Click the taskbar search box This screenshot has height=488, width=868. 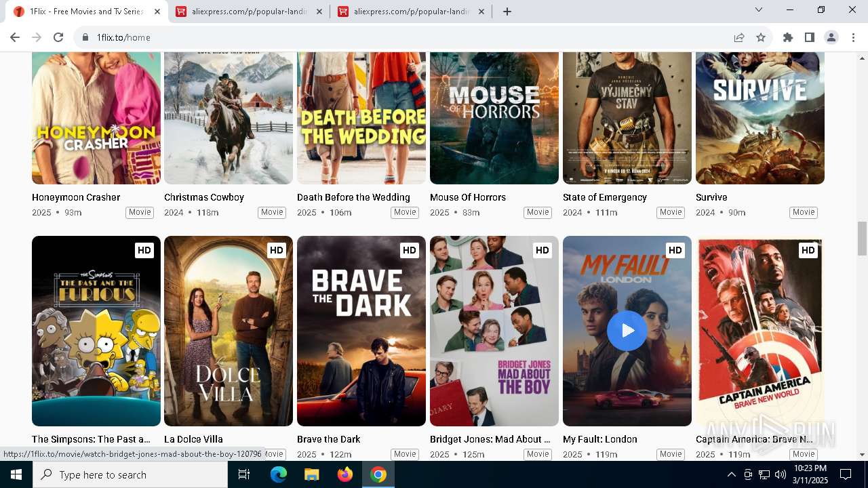click(x=130, y=474)
